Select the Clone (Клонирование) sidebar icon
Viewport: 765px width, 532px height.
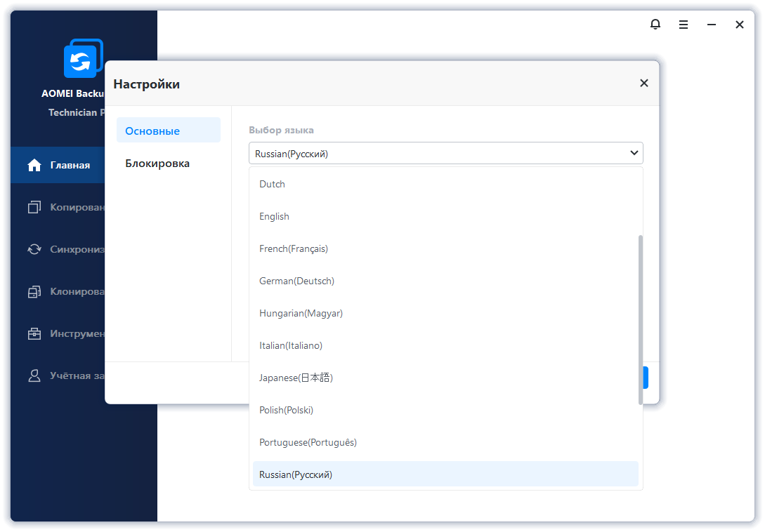coord(34,292)
